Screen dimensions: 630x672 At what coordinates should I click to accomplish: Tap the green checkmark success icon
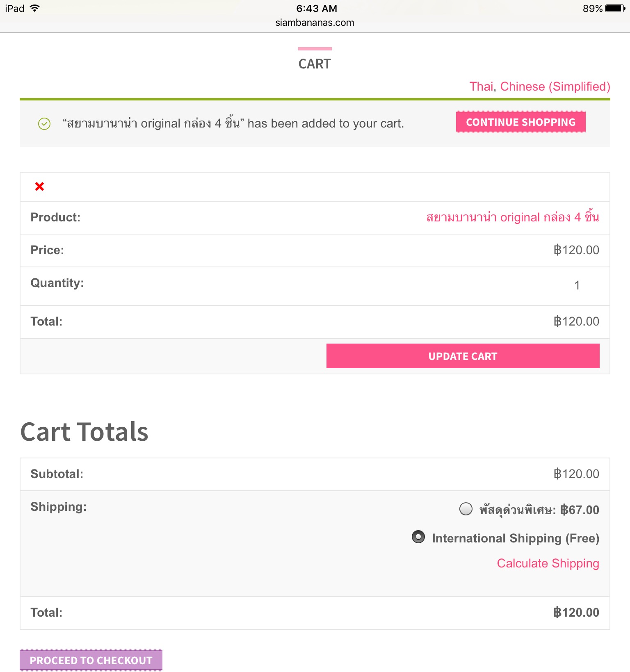[x=44, y=123]
